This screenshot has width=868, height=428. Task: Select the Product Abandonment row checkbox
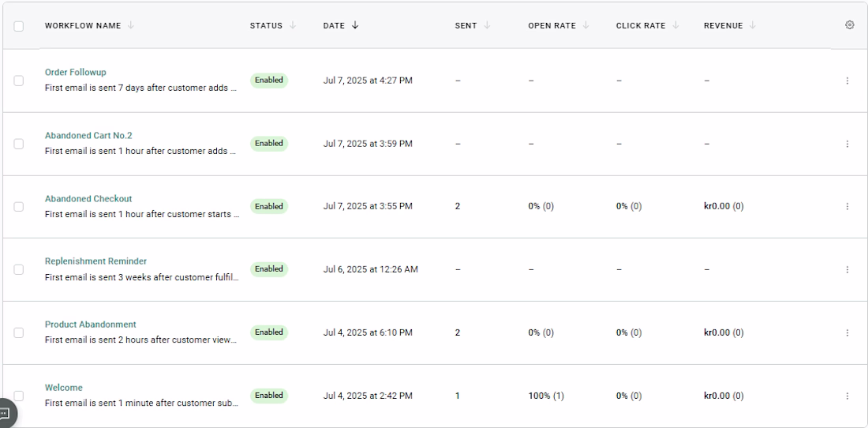pos(19,332)
